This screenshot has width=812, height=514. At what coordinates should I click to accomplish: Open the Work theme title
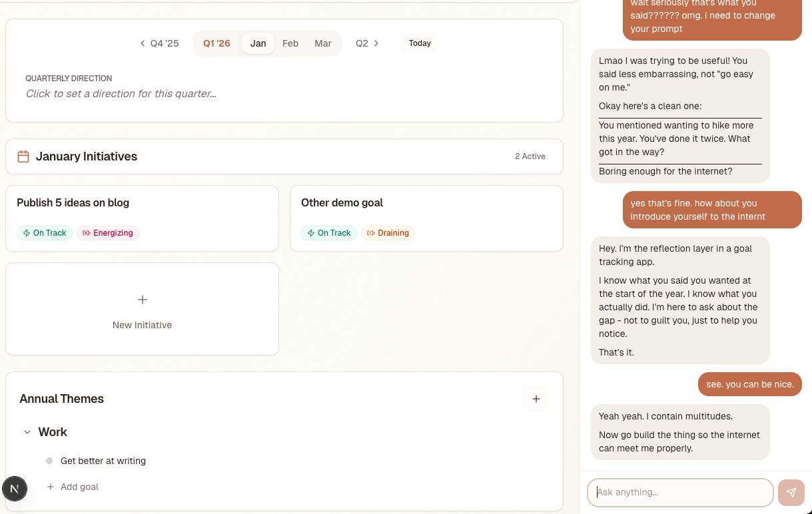click(53, 432)
